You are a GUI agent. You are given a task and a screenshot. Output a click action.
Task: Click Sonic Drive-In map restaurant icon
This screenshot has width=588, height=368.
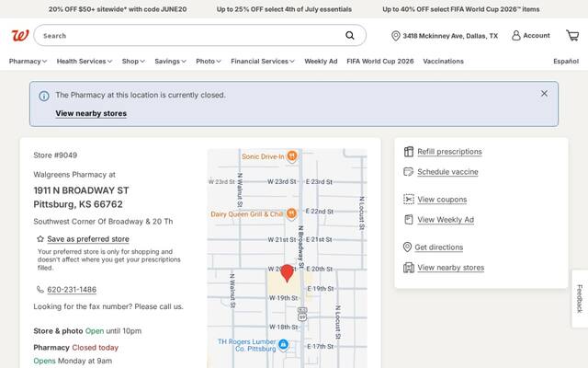pyautogui.click(x=292, y=155)
